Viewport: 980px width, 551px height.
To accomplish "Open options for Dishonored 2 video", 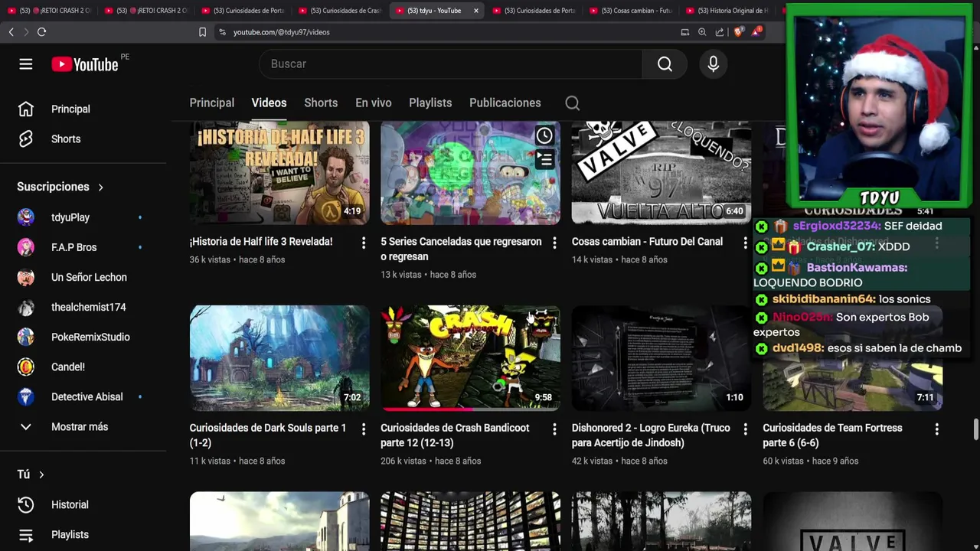I will (x=745, y=429).
